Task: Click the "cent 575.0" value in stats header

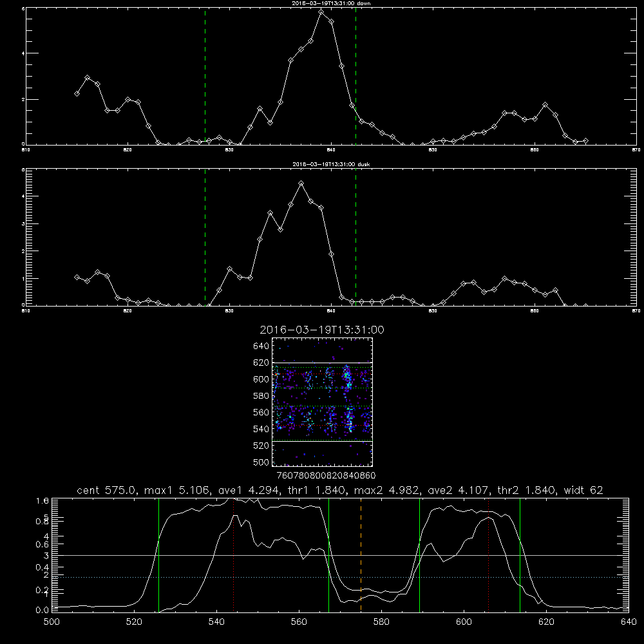Action: (107, 490)
